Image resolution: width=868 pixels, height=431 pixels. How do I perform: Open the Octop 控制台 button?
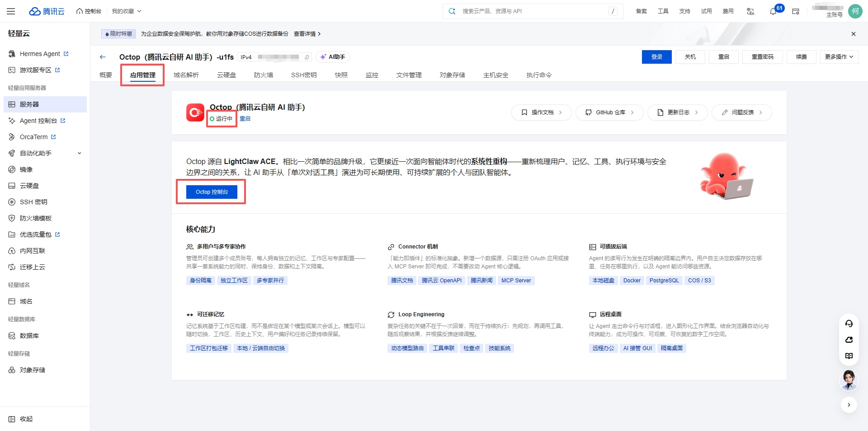point(212,192)
